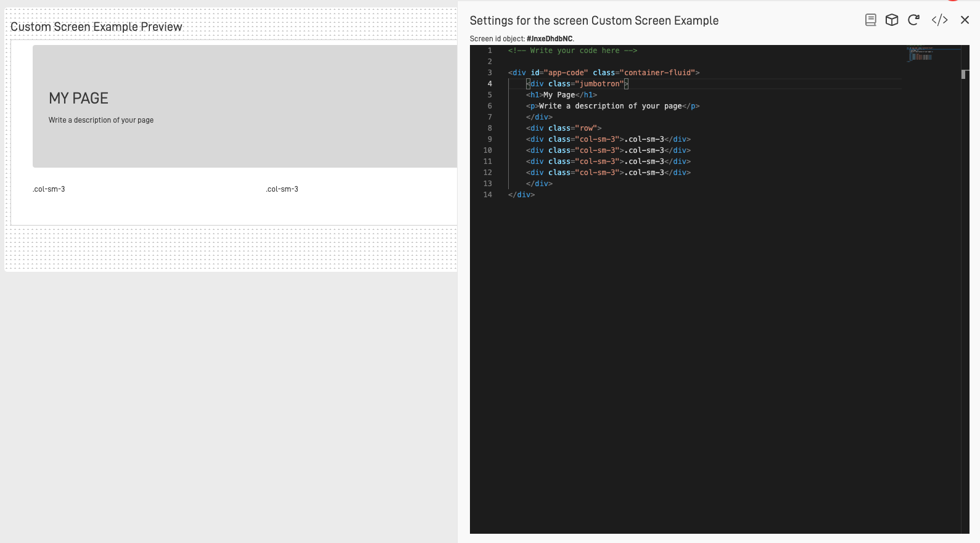Click the closing div on line 13

coord(539,184)
